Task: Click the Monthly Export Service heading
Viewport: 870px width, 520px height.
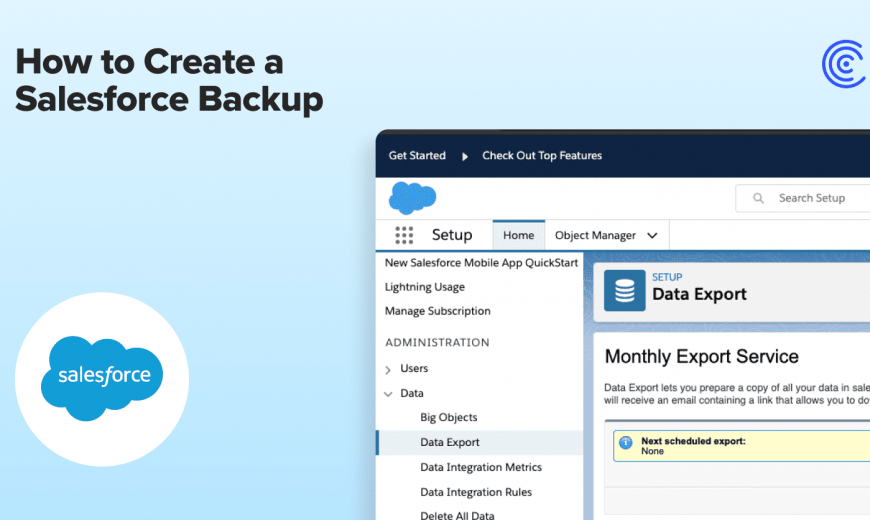Action: (x=701, y=356)
